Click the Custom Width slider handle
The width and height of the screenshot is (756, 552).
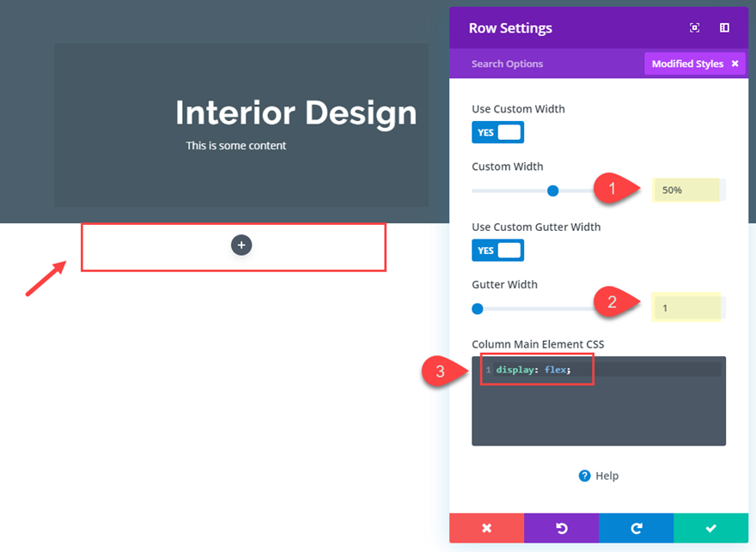click(x=552, y=191)
